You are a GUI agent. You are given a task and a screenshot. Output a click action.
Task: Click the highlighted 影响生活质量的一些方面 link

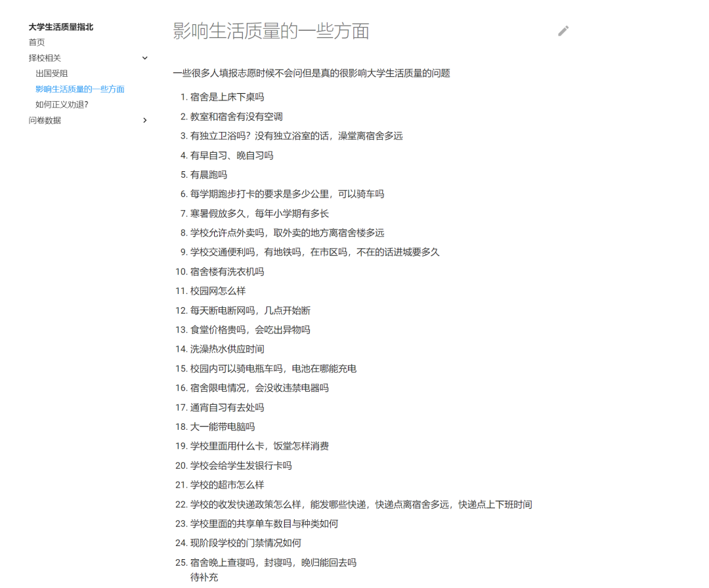pos(80,89)
